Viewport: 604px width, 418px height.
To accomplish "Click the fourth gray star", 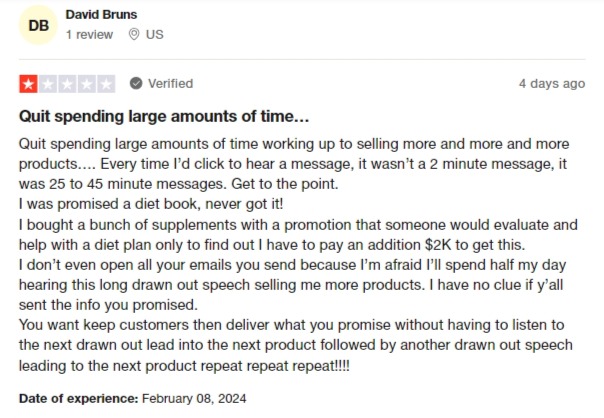I will tap(87, 84).
